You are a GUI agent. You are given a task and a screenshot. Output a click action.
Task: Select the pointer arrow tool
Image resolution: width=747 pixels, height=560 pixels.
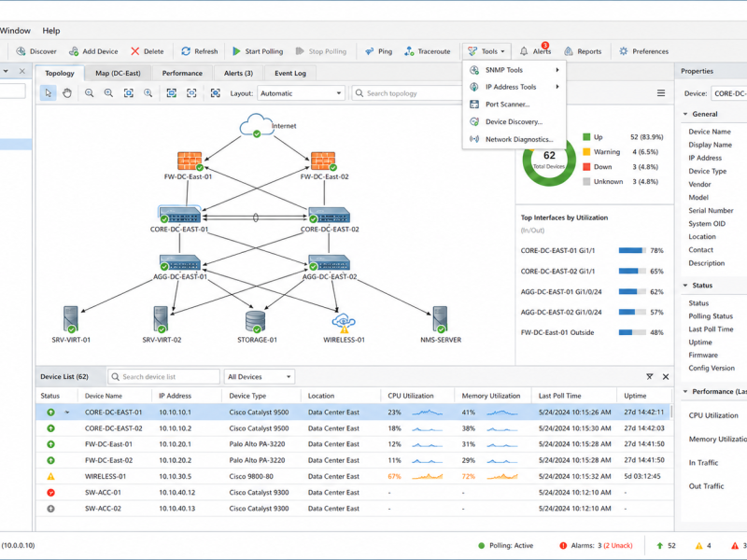click(49, 93)
